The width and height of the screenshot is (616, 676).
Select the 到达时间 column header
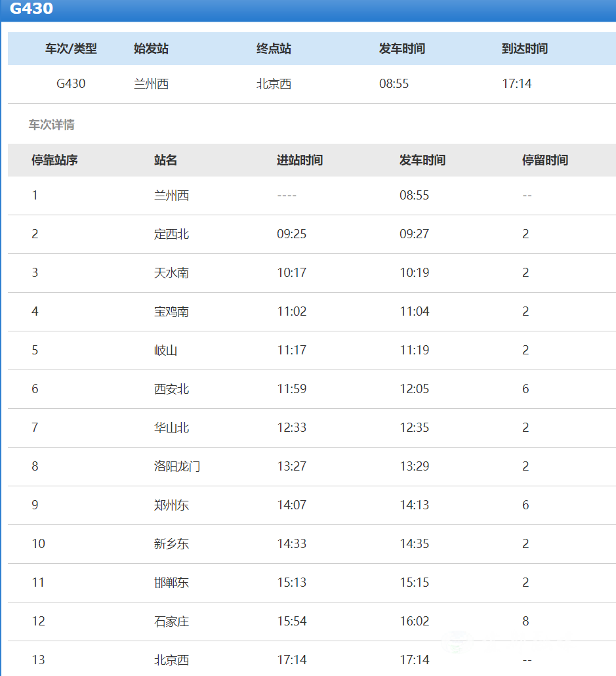[524, 49]
